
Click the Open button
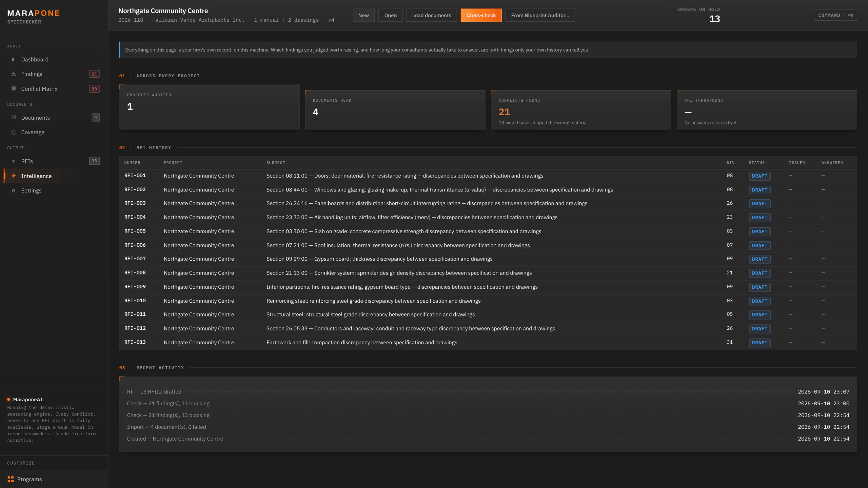coord(390,15)
